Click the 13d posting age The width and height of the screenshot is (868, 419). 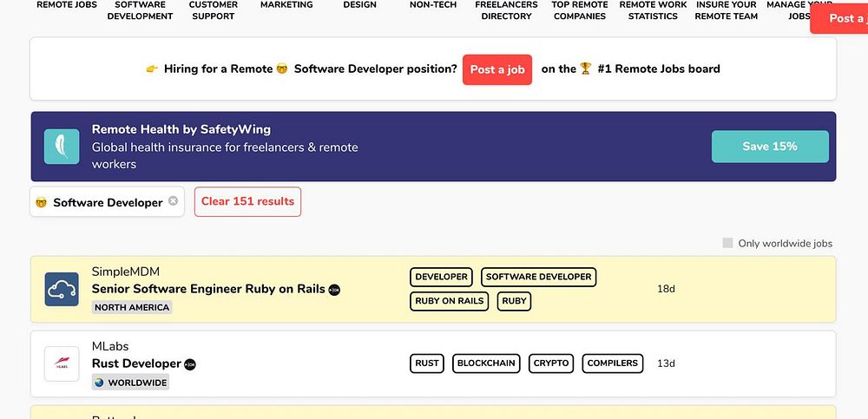[x=666, y=363]
